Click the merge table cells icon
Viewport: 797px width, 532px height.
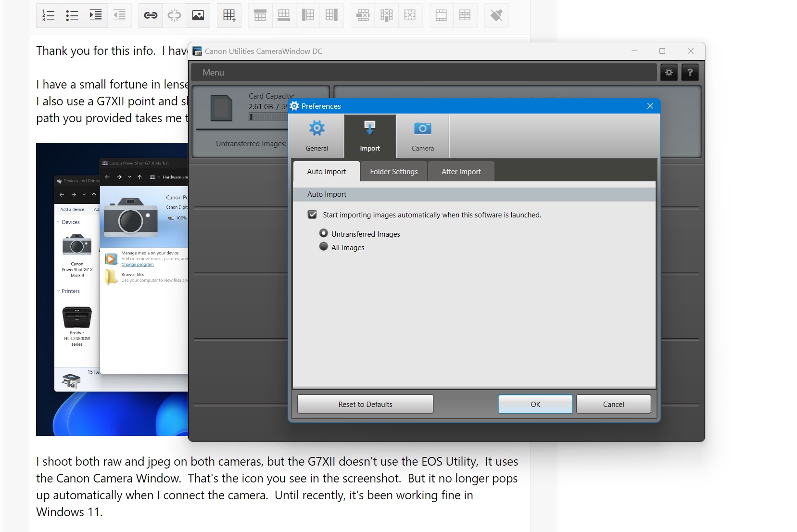point(441,15)
